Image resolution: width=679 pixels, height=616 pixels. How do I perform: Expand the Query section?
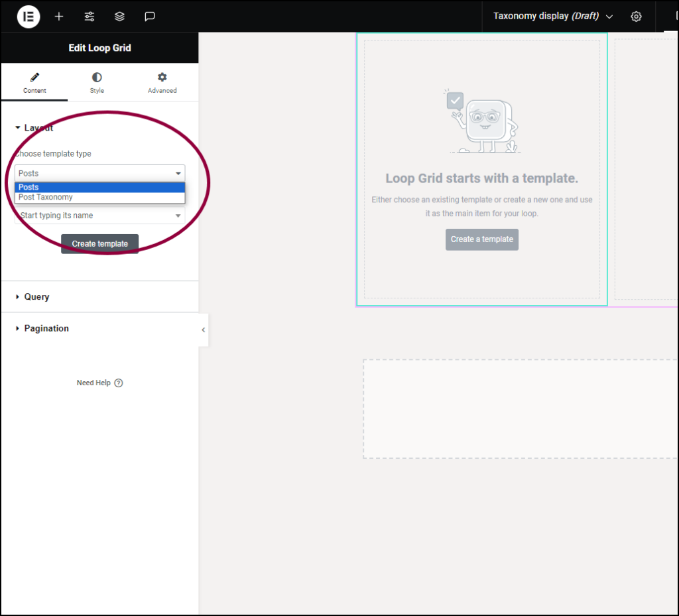point(36,296)
